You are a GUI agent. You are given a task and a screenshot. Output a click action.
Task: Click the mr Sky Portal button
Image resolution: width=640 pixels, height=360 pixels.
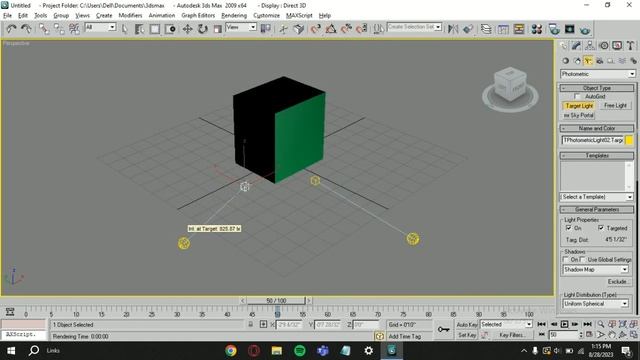click(x=579, y=116)
